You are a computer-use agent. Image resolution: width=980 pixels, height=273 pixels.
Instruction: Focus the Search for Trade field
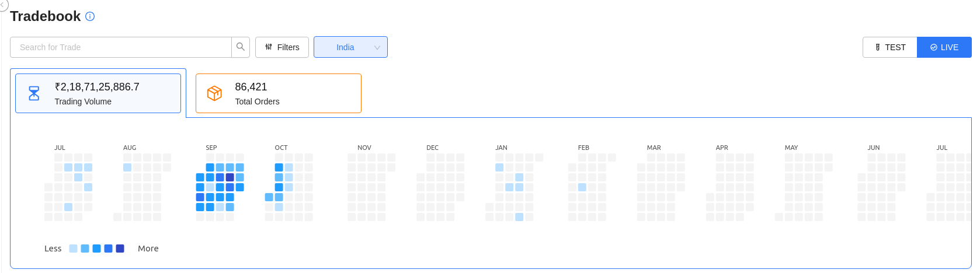click(121, 47)
